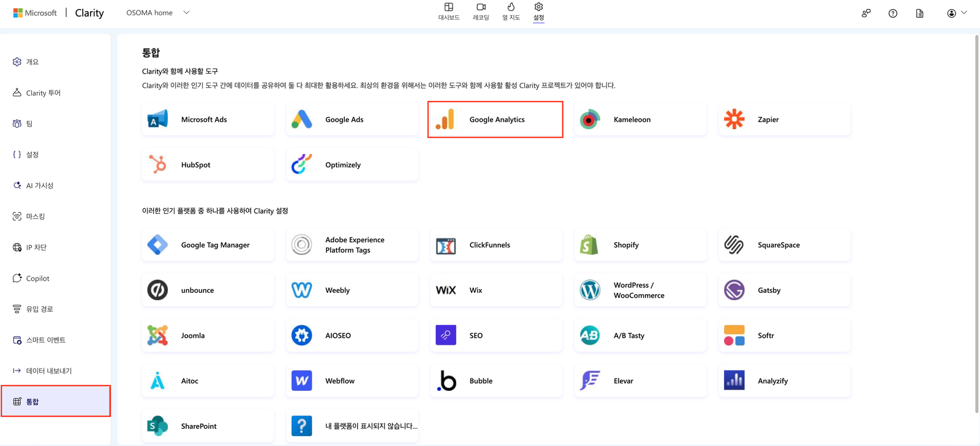Click the Microsoft logo
Image resolution: width=980 pixels, height=446 pixels.
(x=35, y=13)
